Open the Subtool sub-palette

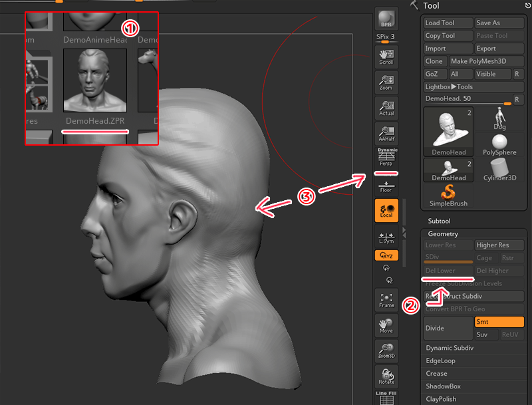coord(475,221)
